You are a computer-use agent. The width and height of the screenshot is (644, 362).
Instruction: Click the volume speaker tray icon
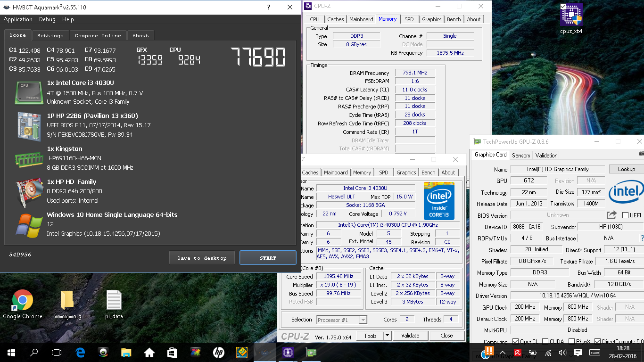coord(562,352)
